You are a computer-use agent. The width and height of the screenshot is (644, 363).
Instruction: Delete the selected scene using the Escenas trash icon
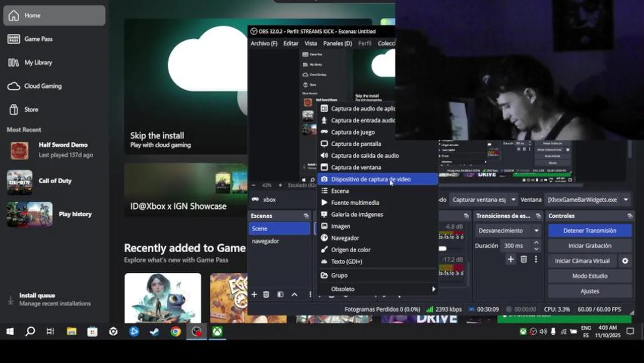266,294
